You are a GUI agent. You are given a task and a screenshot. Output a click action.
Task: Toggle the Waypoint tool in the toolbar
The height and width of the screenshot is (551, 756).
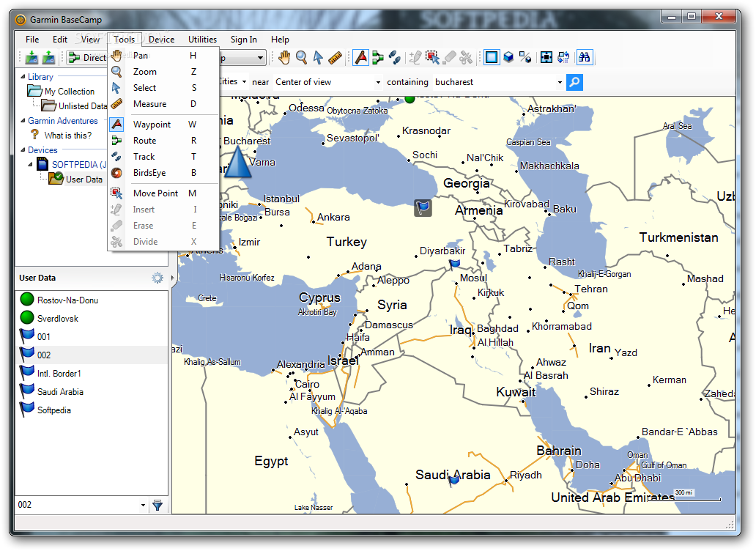[x=360, y=57]
